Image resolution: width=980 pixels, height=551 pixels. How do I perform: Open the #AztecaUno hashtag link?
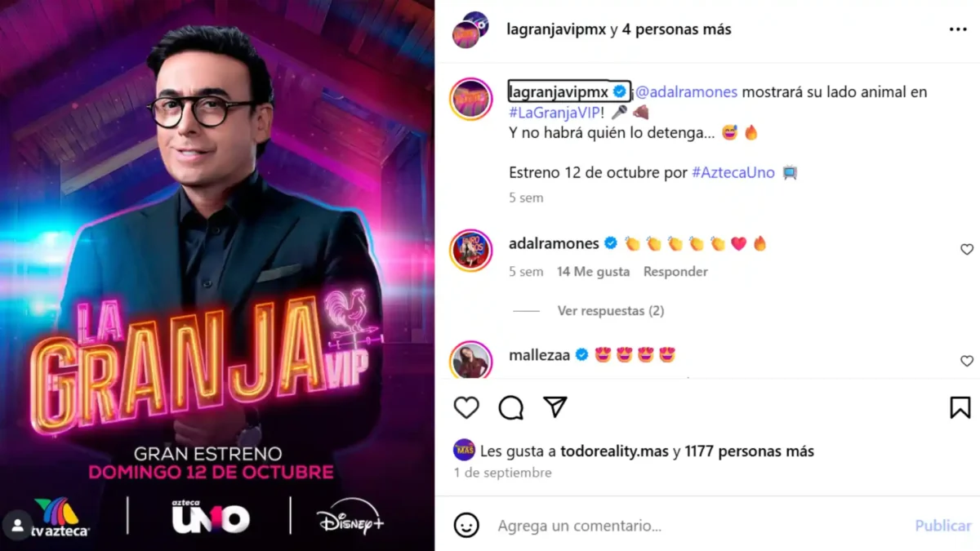click(733, 173)
